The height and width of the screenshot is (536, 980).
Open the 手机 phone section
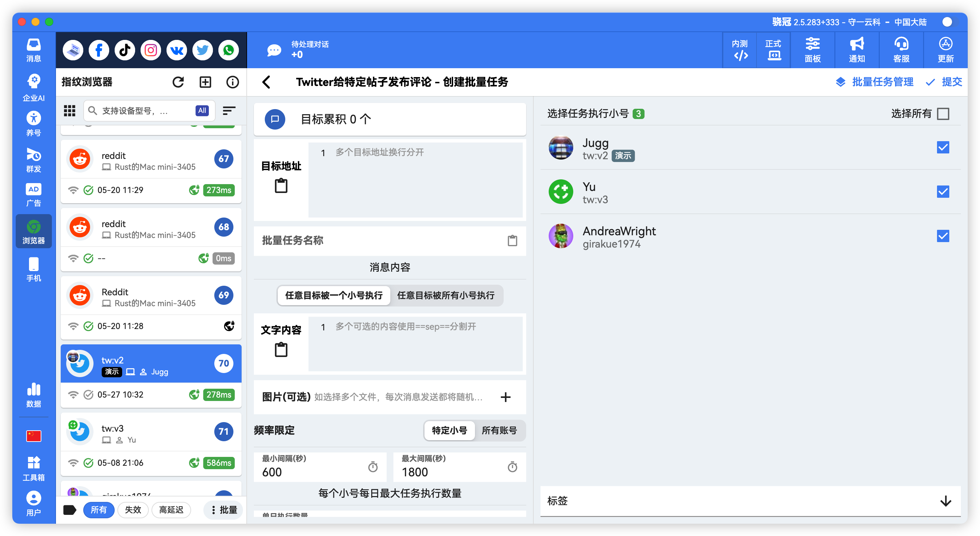point(33,269)
